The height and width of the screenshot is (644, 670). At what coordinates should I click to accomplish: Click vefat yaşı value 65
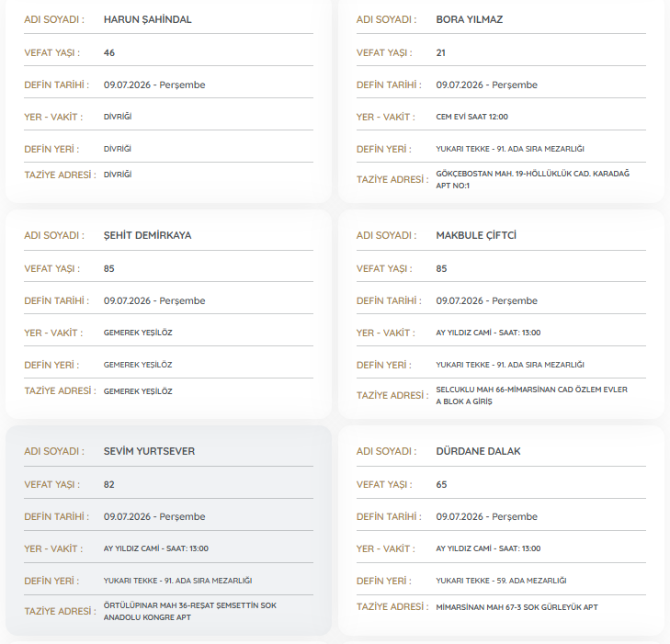441,485
